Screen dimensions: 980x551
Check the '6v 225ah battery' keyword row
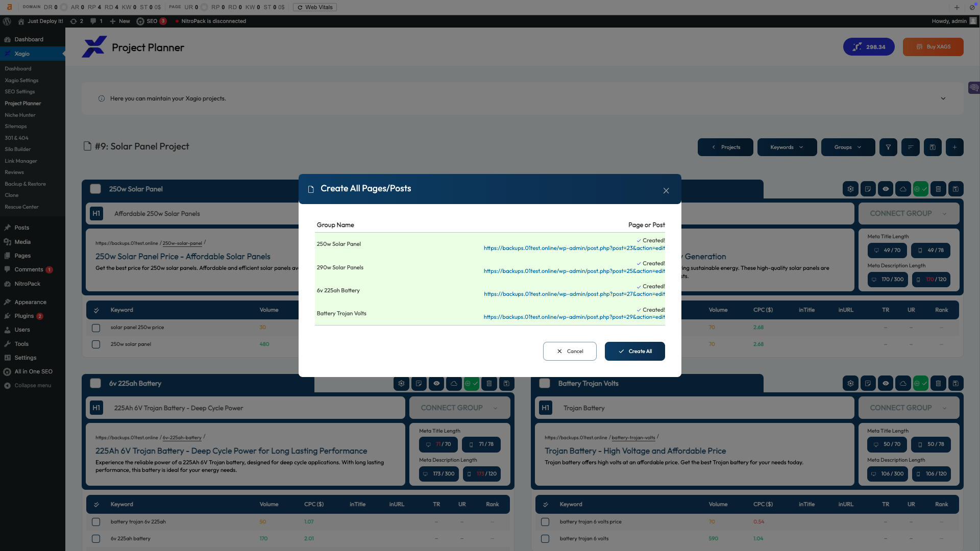point(96,539)
